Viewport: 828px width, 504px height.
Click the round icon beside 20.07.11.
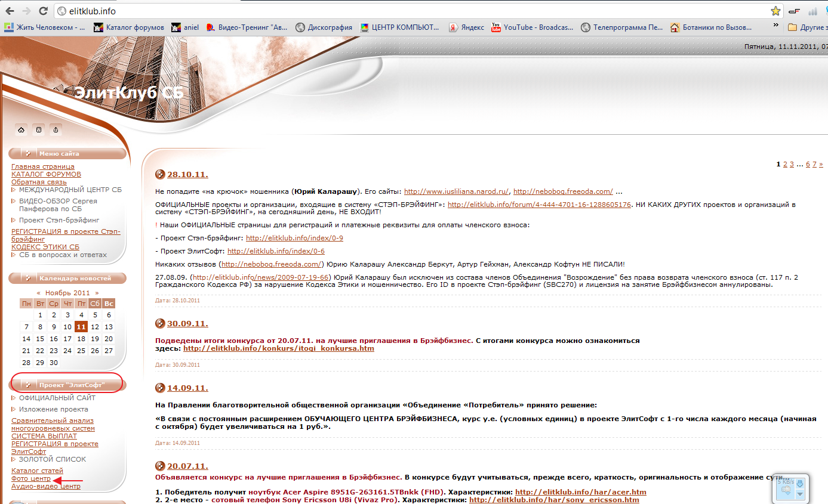point(159,466)
